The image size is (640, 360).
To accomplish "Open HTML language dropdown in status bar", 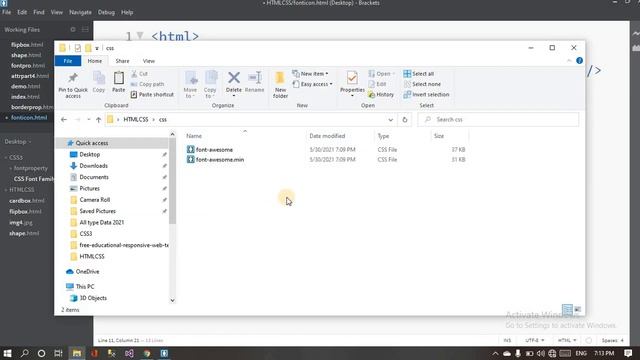I will (567, 340).
